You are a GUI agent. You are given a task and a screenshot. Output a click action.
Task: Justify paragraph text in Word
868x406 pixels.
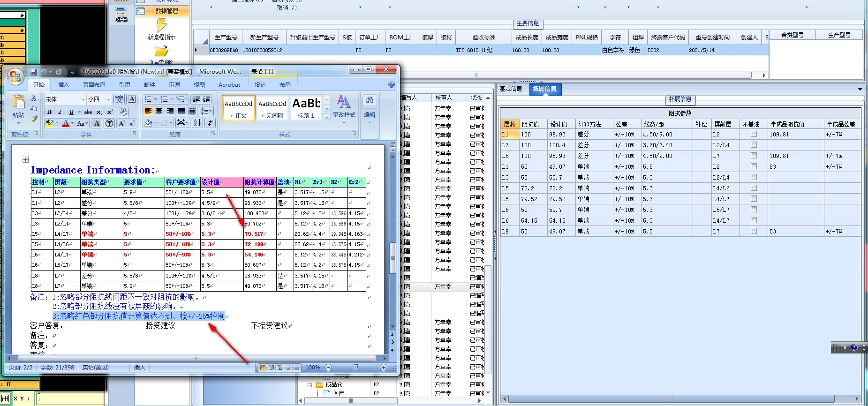[181, 111]
